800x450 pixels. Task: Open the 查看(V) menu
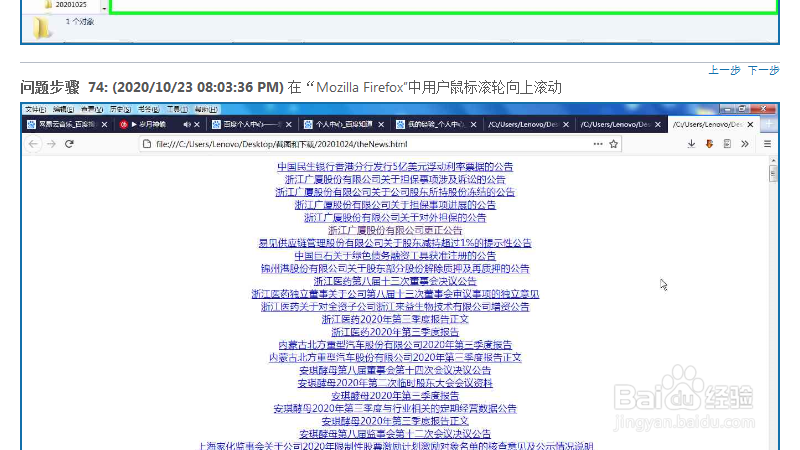pos(92,109)
